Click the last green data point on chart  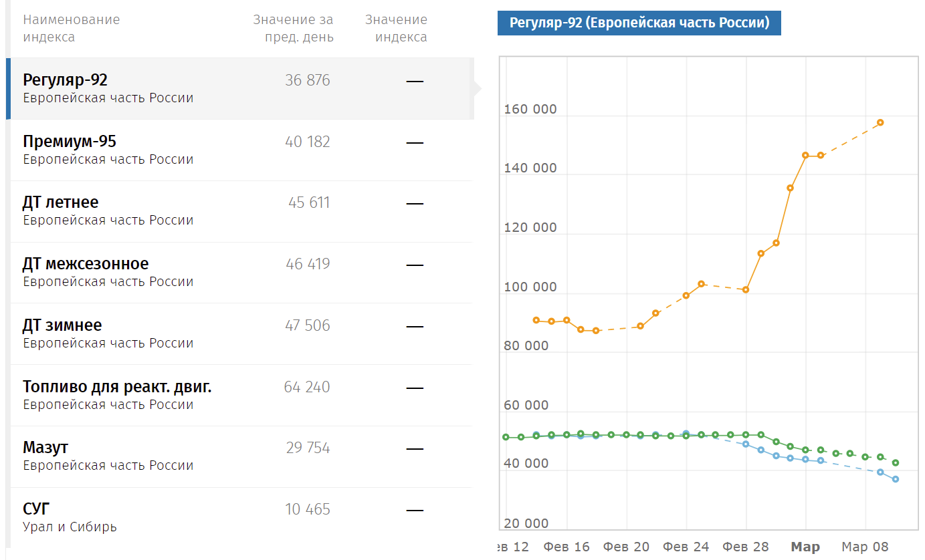coord(895,462)
